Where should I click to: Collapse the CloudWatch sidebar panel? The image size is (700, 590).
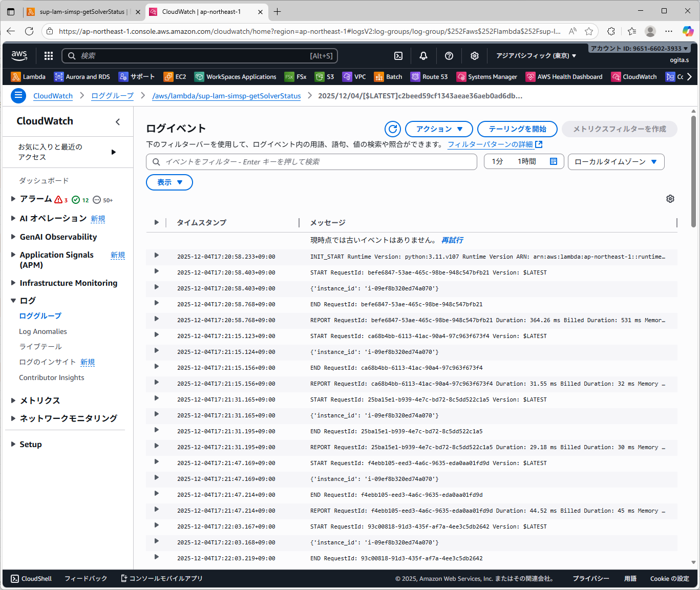pyautogui.click(x=118, y=121)
